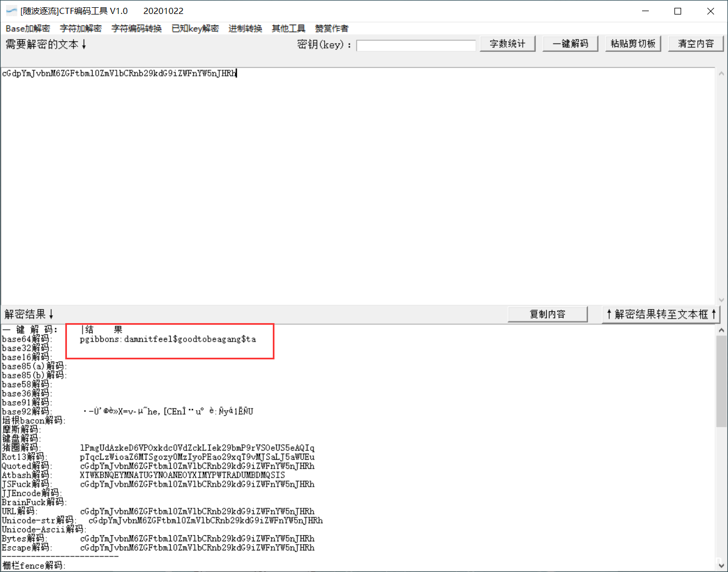Screen dimensions: 728x572
Task: Click the application logo in title bar
Action: 11,11
